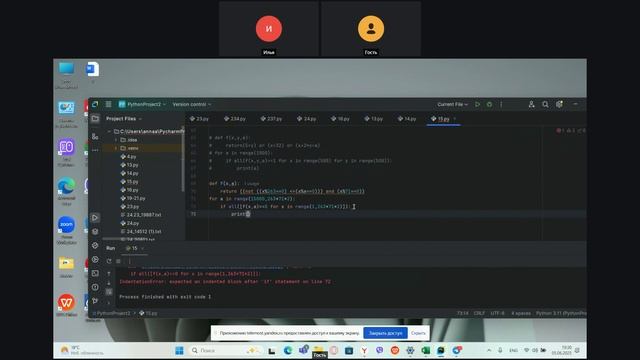Click the down arrow in the Run console gutter

(x=109, y=282)
